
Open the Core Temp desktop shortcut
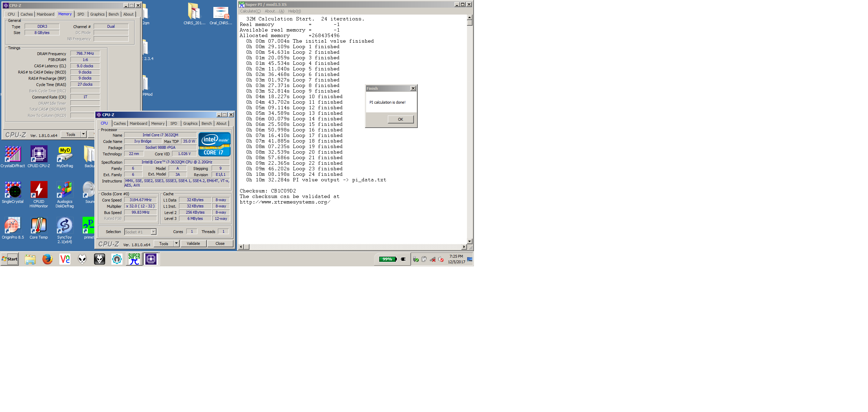click(39, 228)
